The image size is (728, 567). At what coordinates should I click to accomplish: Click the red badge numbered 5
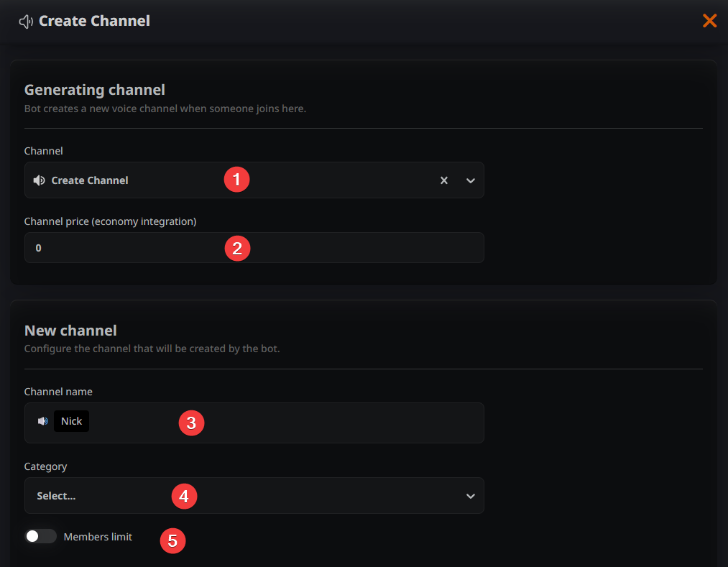(x=172, y=540)
